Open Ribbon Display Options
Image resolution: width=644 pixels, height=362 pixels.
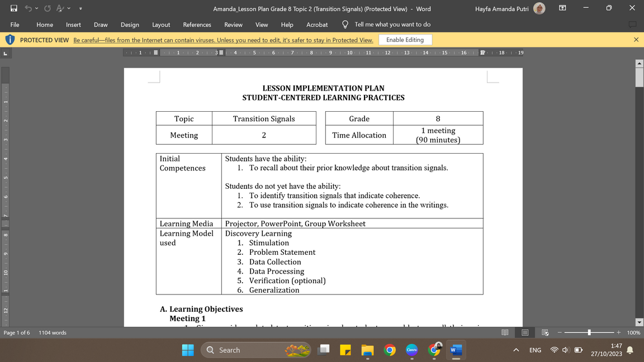click(x=562, y=8)
